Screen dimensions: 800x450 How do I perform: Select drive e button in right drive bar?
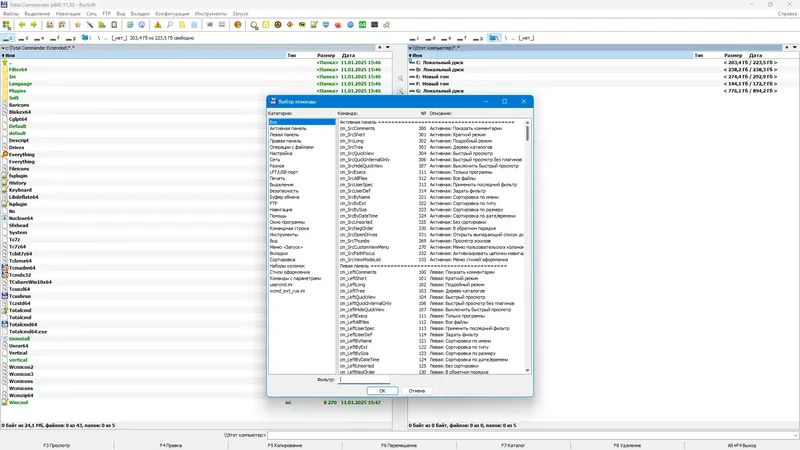click(446, 38)
